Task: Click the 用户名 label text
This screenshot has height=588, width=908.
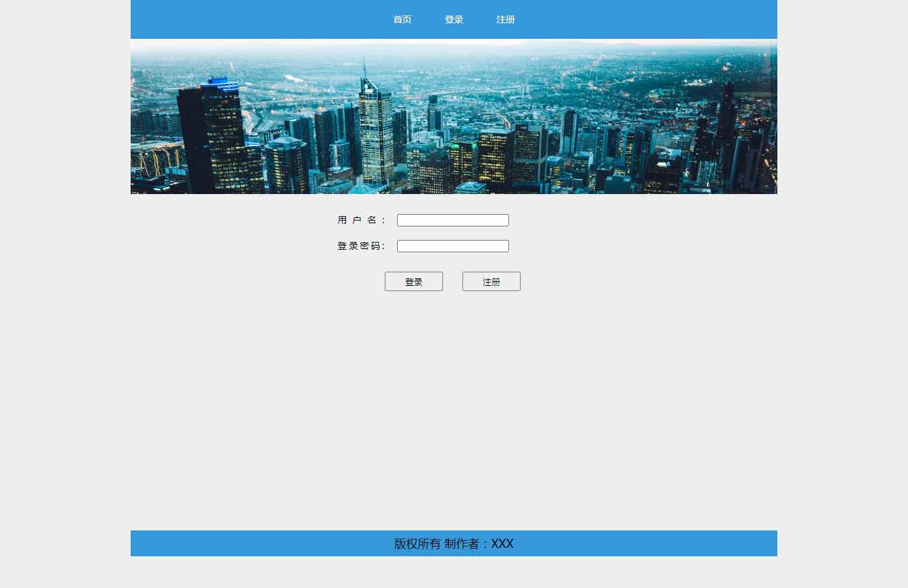Action: pos(361,220)
